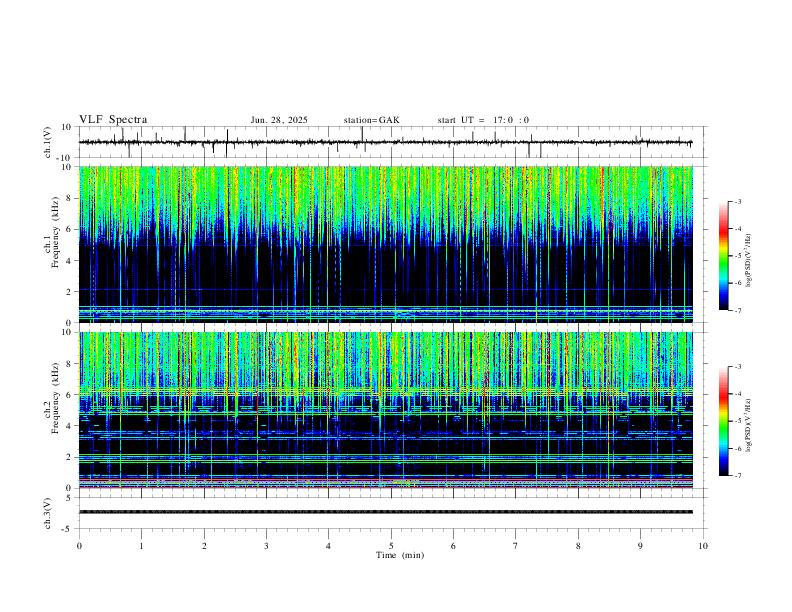Click the "start UT = 17:0 :0" header text
The image size is (792, 612).
pos(483,120)
